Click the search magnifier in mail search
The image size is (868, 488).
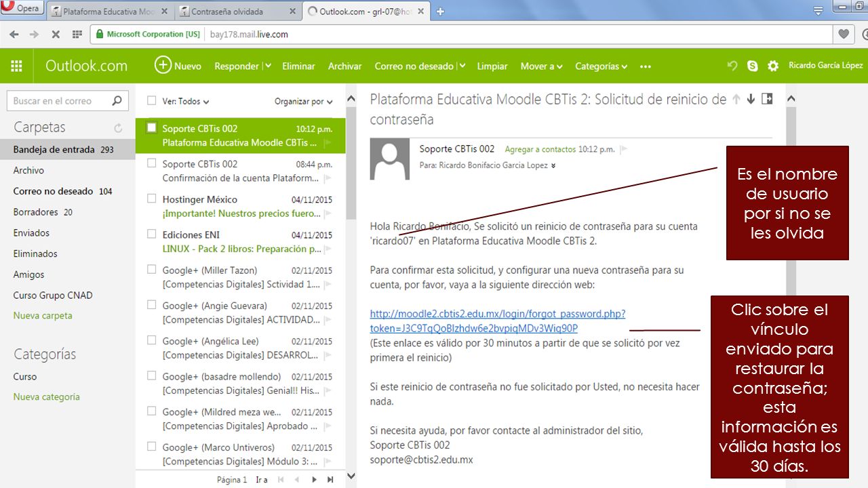coord(117,101)
